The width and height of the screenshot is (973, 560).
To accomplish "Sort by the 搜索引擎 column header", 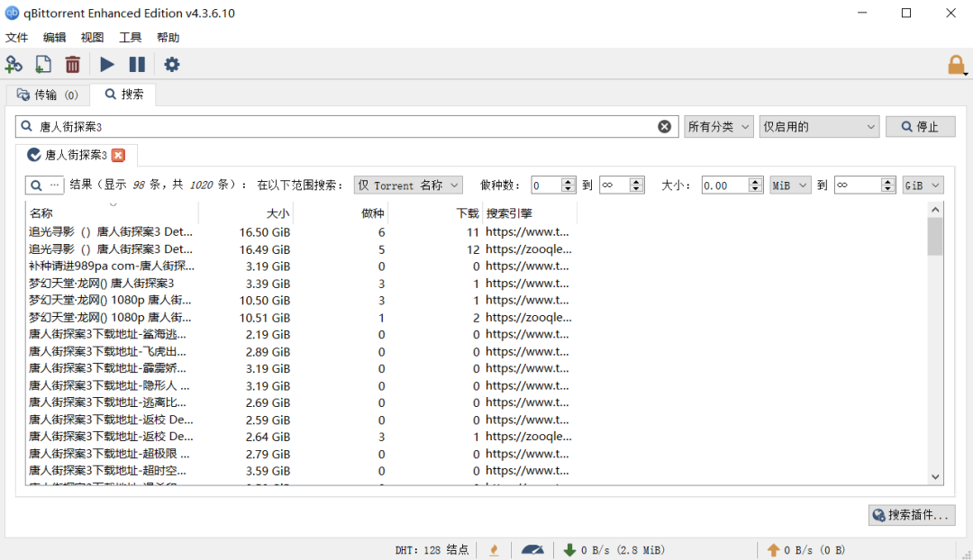I will click(x=530, y=213).
